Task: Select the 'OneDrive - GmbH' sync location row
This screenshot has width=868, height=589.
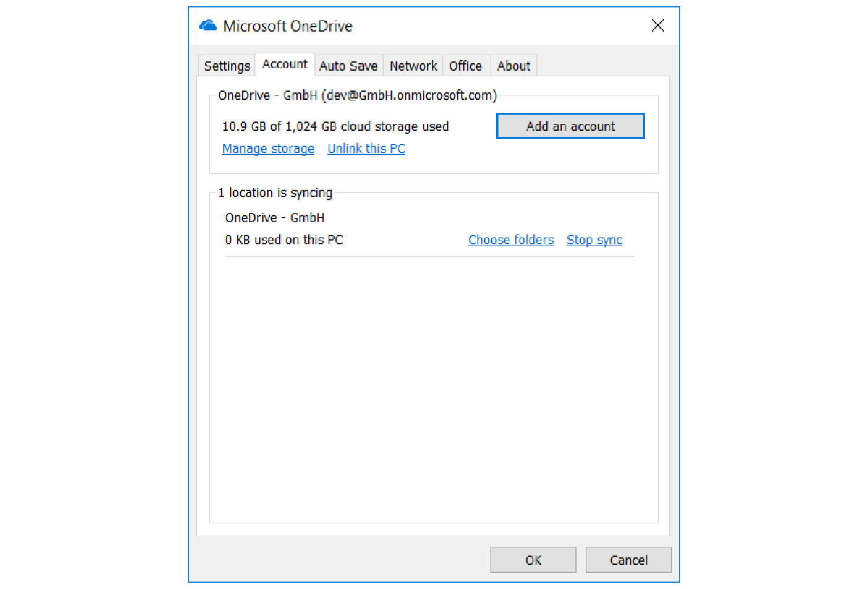Action: [275, 218]
